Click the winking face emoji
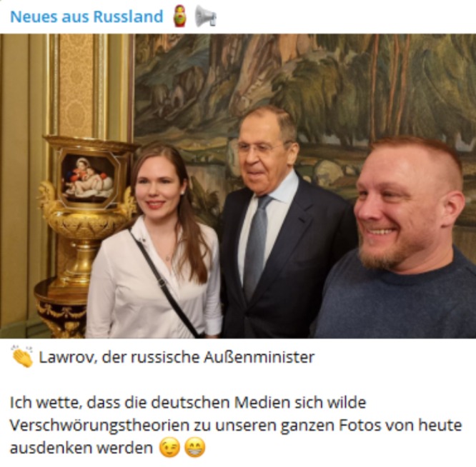476x467 pixels. (169, 447)
